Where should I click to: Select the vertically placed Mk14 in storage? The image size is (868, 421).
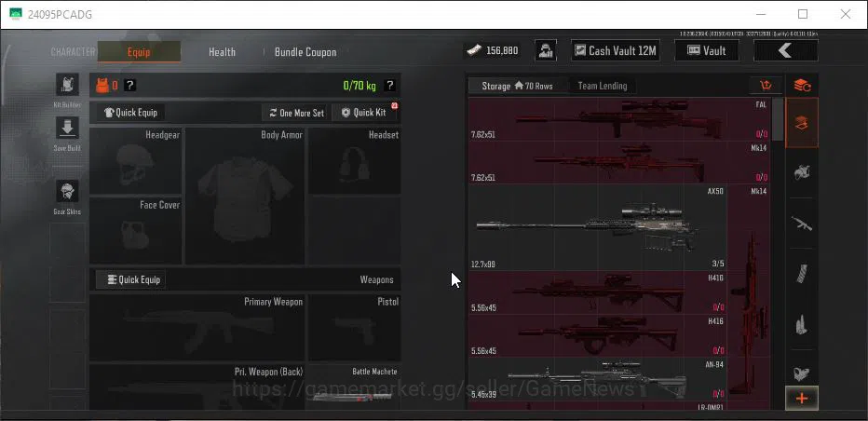(x=749, y=293)
